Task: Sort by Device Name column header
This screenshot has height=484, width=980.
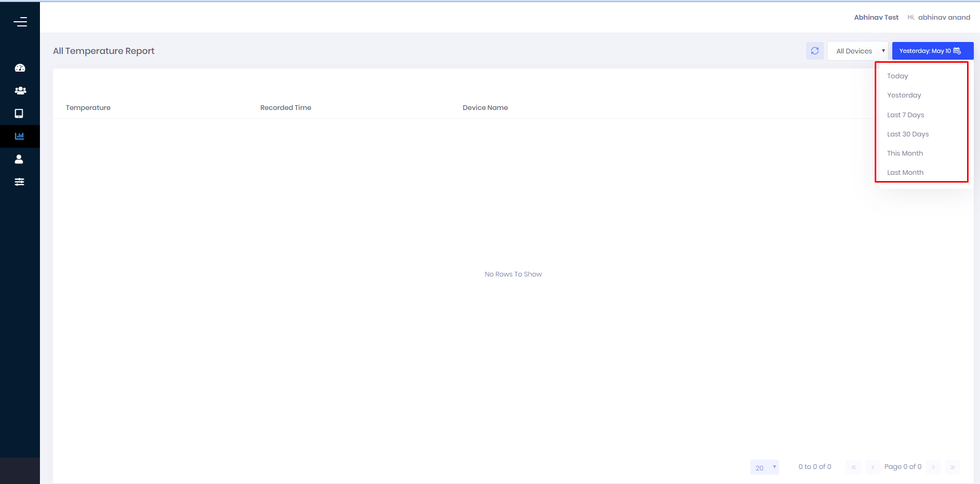Action: [485, 107]
